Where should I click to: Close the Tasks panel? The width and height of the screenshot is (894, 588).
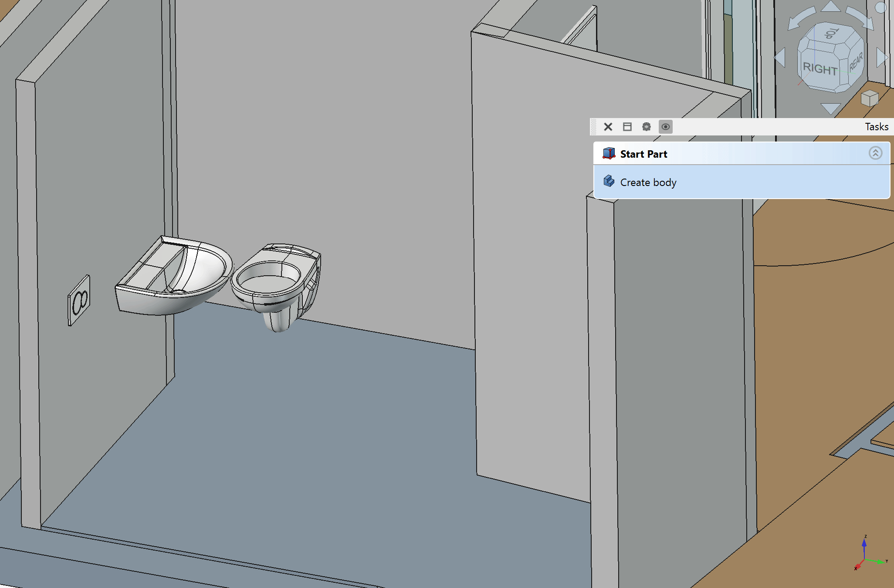[x=608, y=127]
